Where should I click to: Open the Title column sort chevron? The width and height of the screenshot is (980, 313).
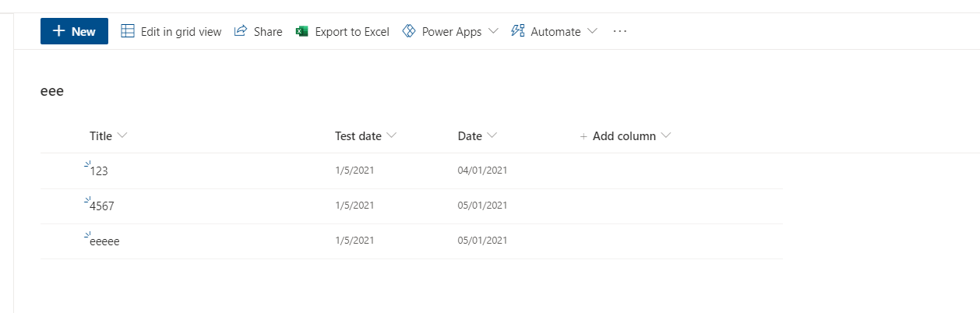click(x=122, y=135)
